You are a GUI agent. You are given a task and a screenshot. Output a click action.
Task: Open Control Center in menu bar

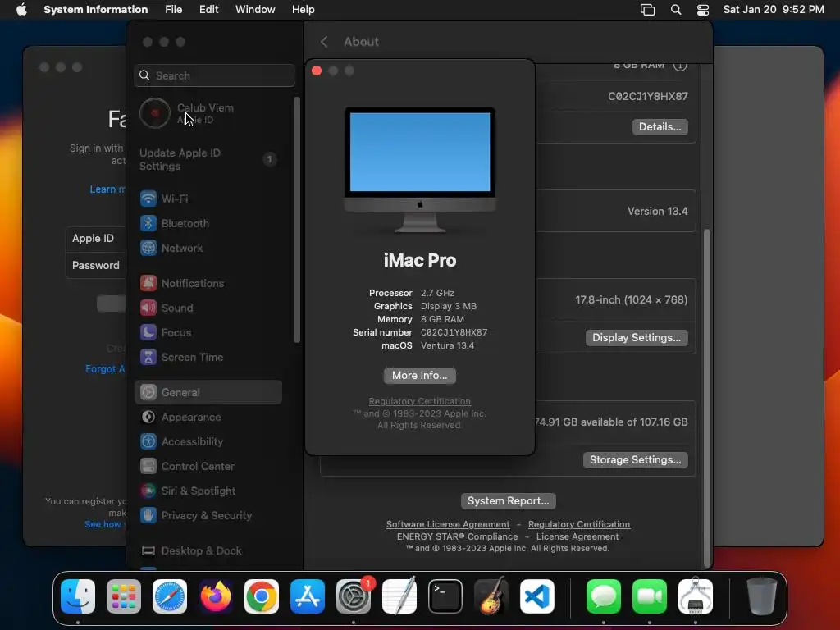(x=703, y=10)
